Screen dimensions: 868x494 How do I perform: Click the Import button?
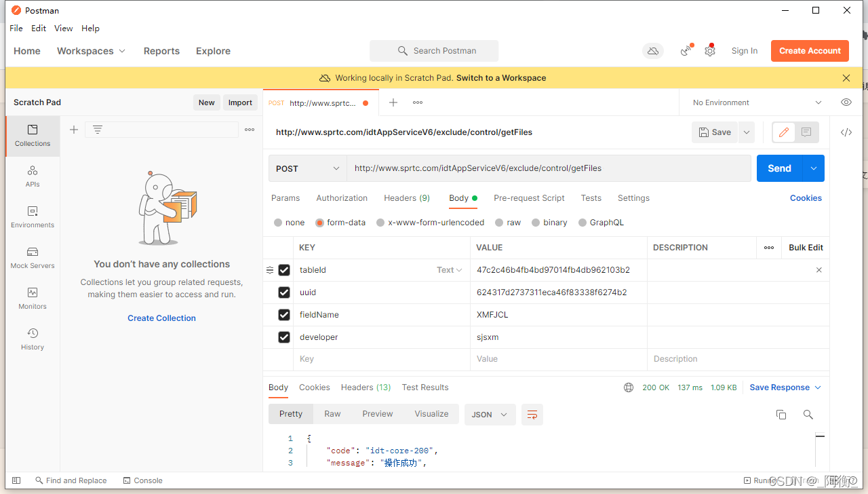tap(240, 102)
